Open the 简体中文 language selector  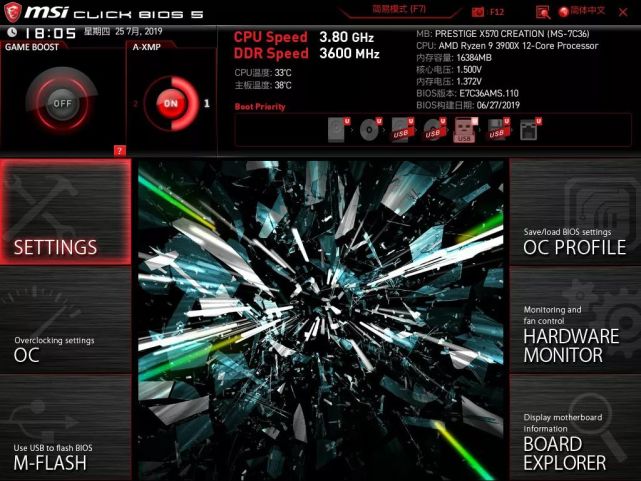[x=587, y=11]
